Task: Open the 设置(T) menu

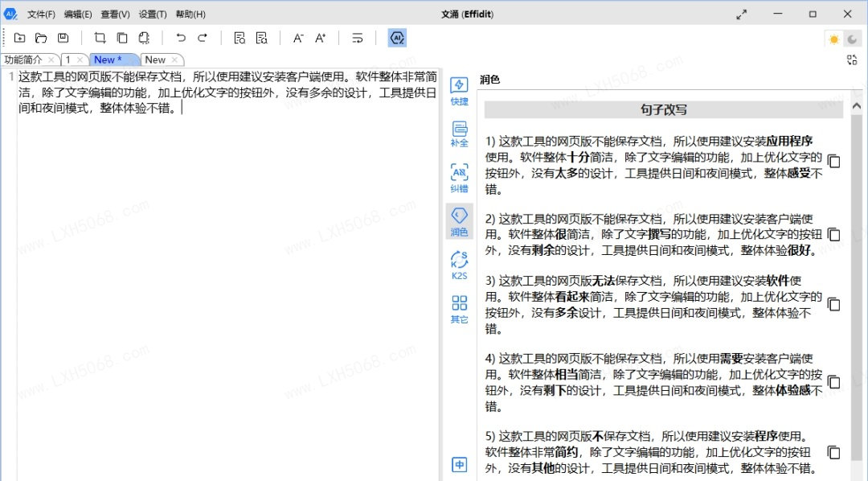Action: [x=152, y=14]
